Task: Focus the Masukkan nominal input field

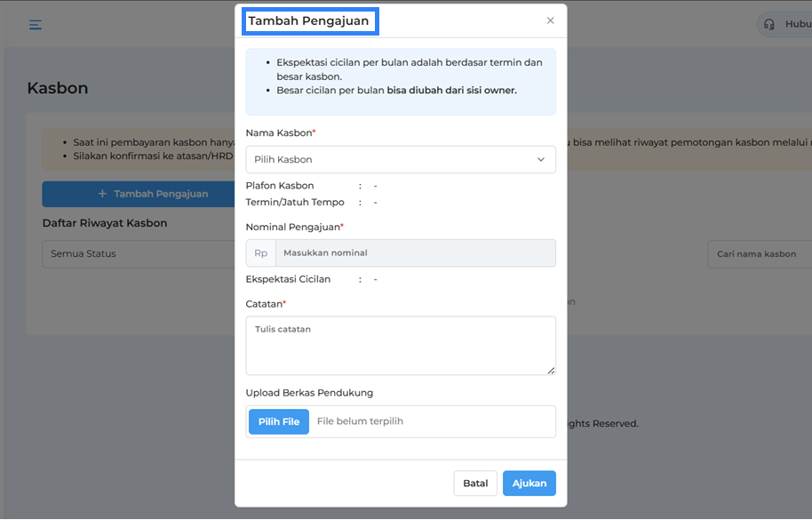Action: [x=415, y=253]
